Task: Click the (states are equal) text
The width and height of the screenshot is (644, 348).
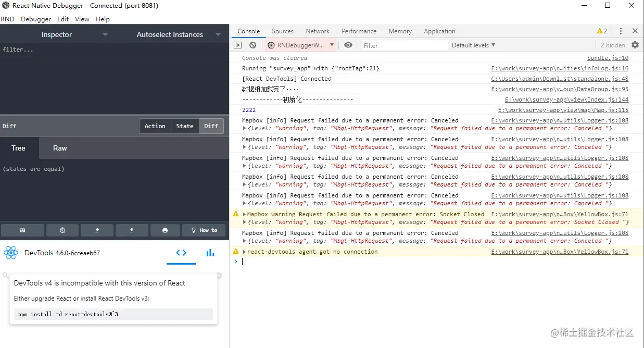Action: point(33,169)
